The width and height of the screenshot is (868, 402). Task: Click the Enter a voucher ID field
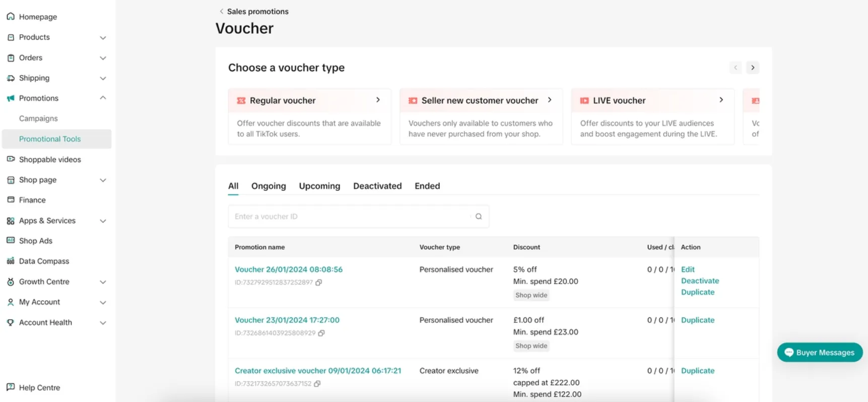click(x=358, y=217)
